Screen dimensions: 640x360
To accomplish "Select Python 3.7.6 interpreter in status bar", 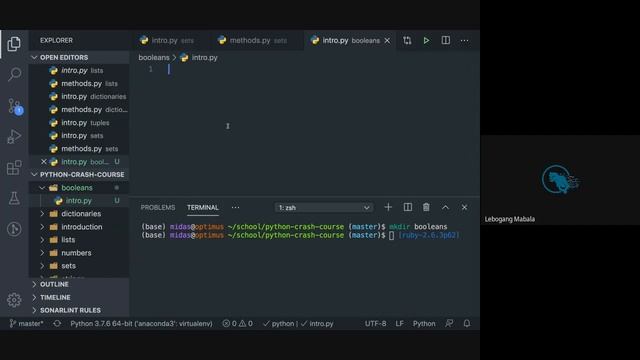I will point(141,324).
